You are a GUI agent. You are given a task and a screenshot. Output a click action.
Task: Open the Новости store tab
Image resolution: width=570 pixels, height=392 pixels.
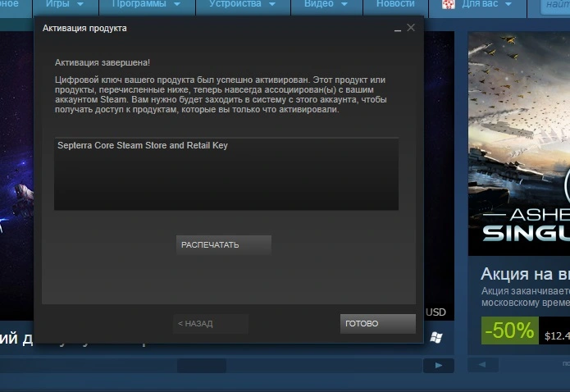point(395,4)
